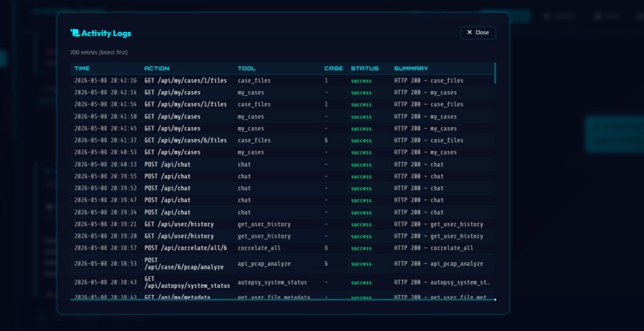The image size is (644, 331).
Task: Click POST /api/chat action at 20:40:13
Action: [x=167, y=165]
